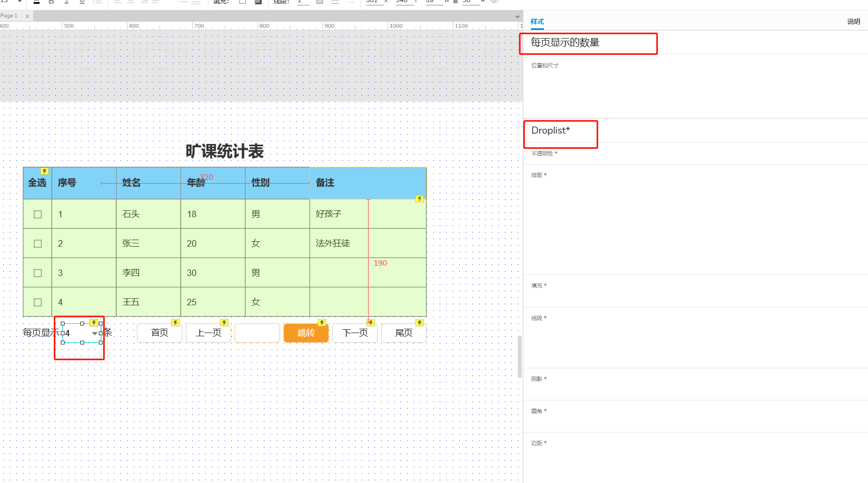The height and width of the screenshot is (483, 868).
Task: Click the 位置和尺寸 section label
Action: pos(544,65)
